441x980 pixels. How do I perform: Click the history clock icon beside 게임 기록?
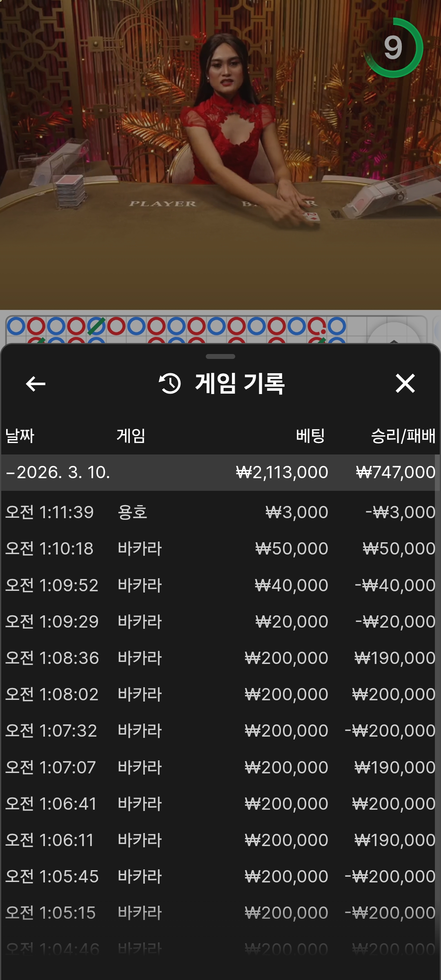click(170, 384)
